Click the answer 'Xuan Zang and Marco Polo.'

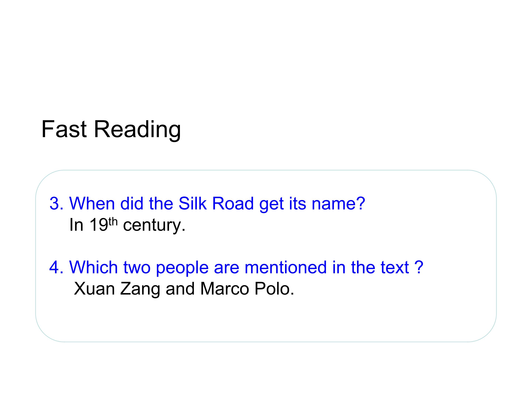pos(184,289)
